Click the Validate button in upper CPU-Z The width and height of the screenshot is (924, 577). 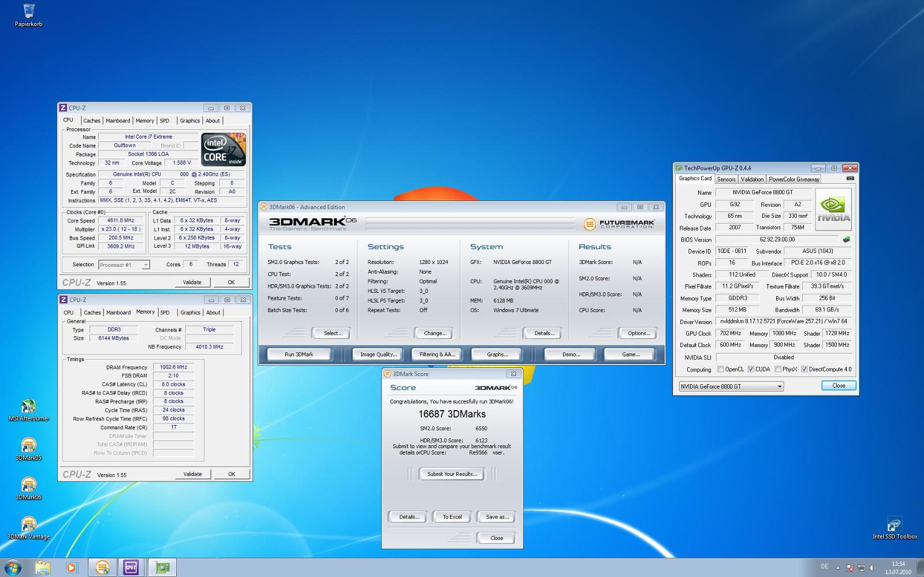192,282
